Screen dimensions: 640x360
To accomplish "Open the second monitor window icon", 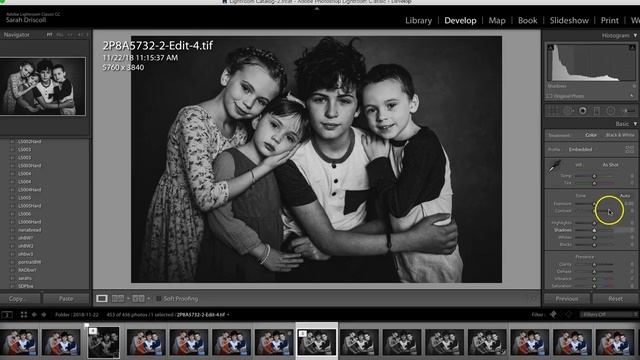I will click(x=7, y=315).
